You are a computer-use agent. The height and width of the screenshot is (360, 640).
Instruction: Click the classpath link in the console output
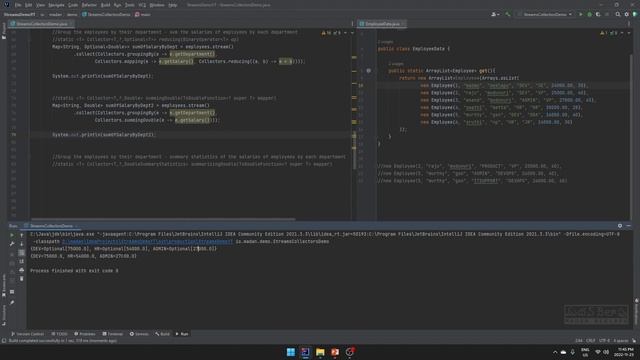click(147, 242)
